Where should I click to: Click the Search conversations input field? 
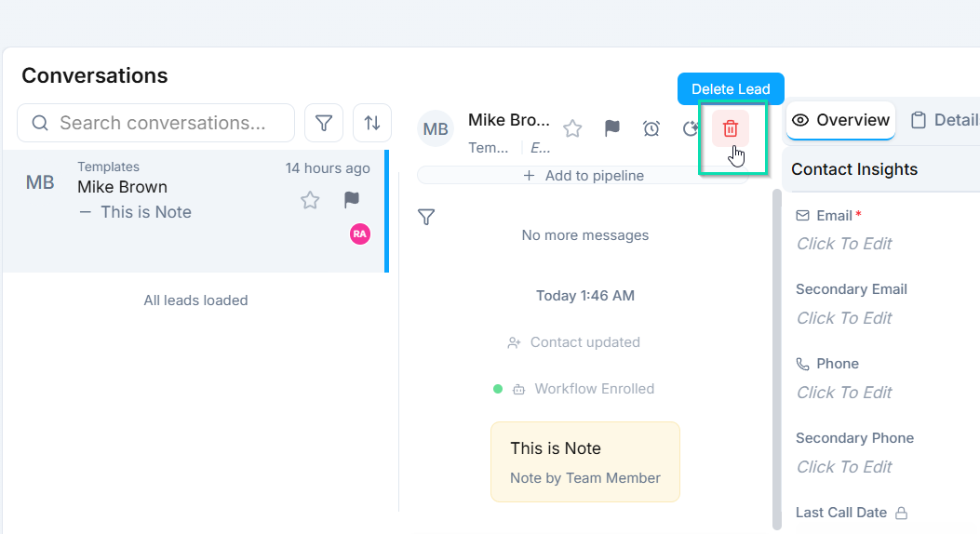(x=163, y=123)
